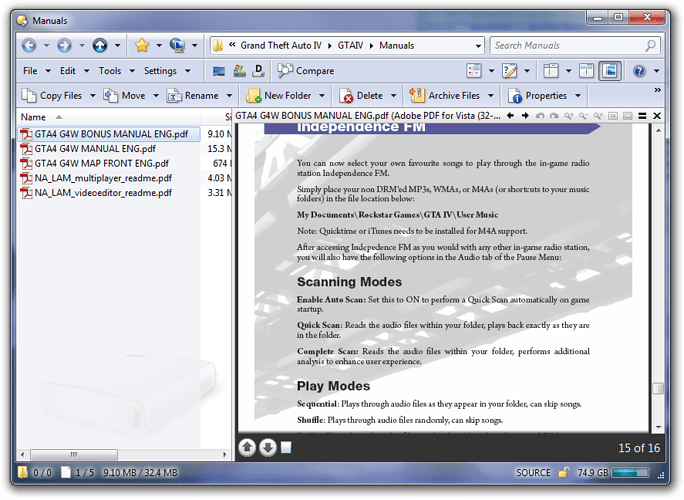Image resolution: width=684 pixels, height=500 pixels.
Task: Open the Tools menu
Action: (110, 71)
